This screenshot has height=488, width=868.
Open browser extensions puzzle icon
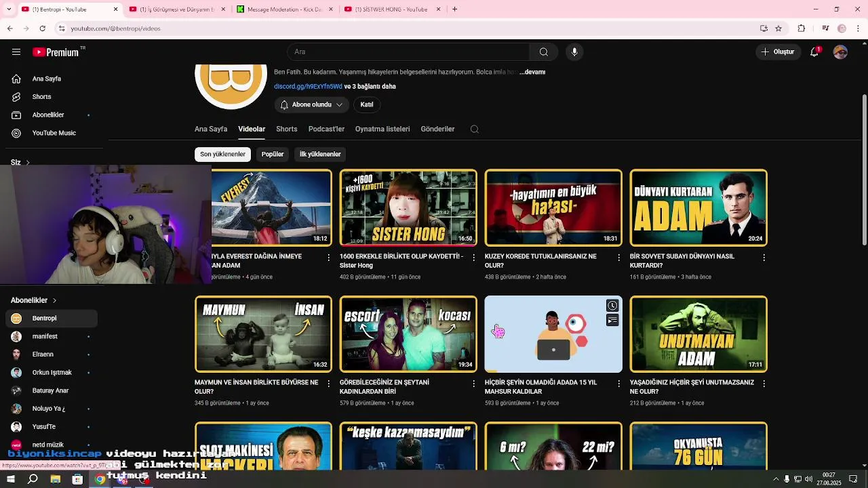click(802, 28)
